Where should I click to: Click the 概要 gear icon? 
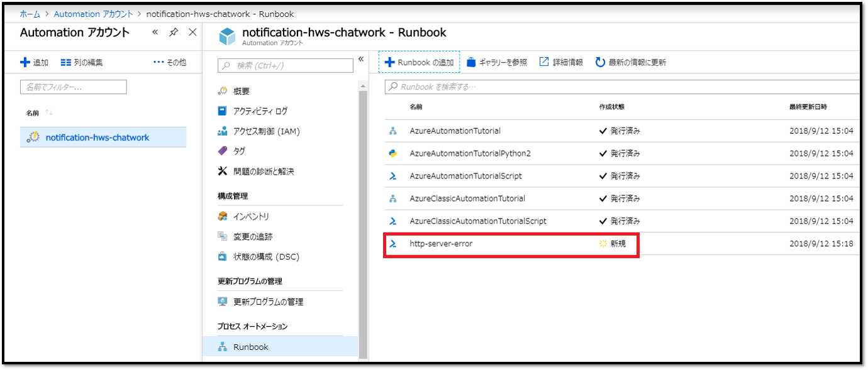[222, 91]
